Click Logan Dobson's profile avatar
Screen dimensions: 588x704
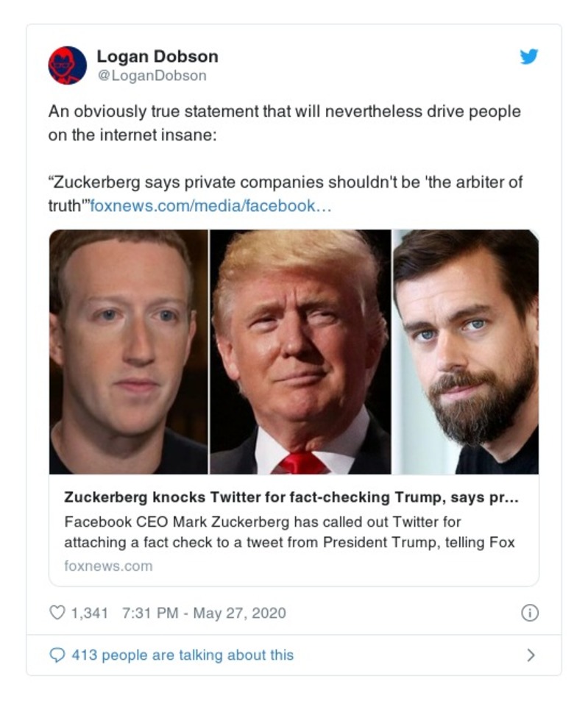click(68, 65)
